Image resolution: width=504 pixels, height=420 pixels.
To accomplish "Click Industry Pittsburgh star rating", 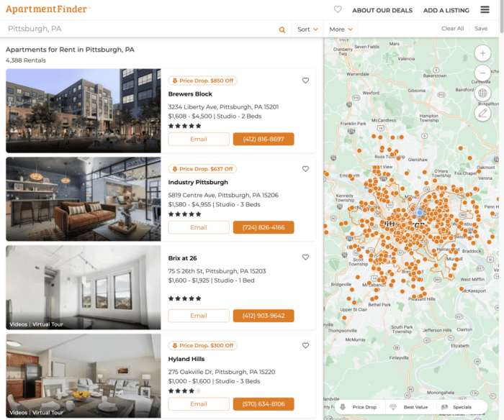I will click(x=185, y=214).
